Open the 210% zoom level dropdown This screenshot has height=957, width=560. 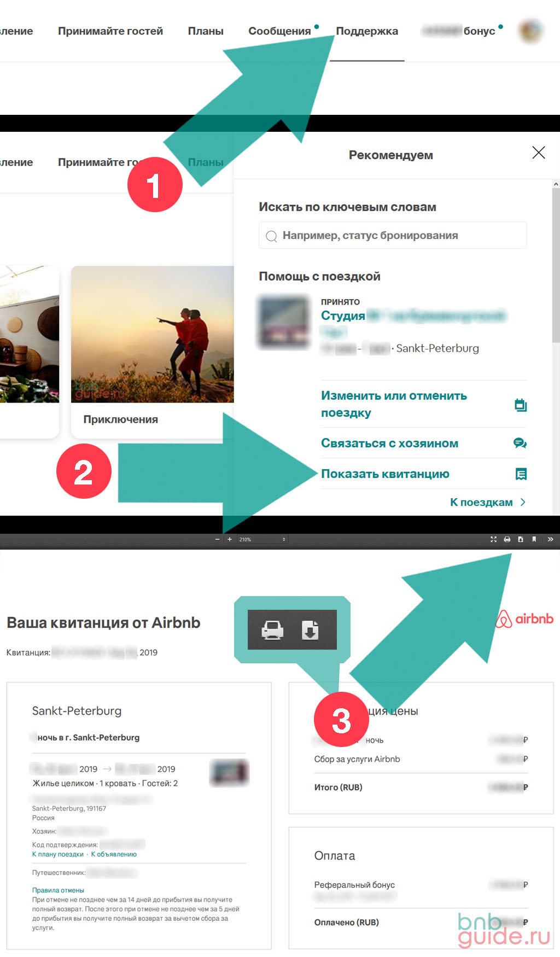[x=262, y=539]
